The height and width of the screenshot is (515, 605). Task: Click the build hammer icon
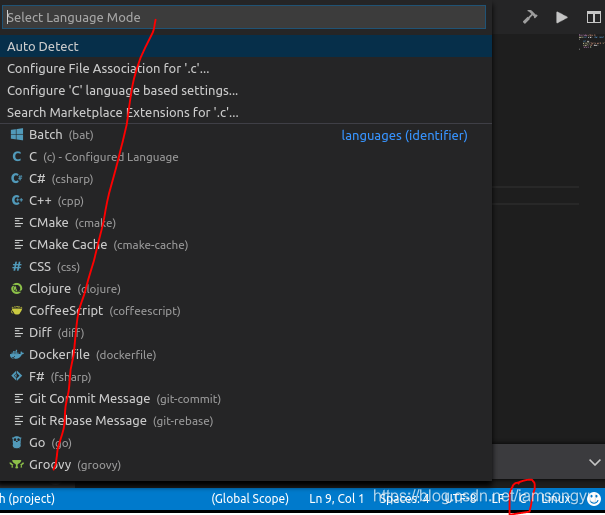pos(530,17)
